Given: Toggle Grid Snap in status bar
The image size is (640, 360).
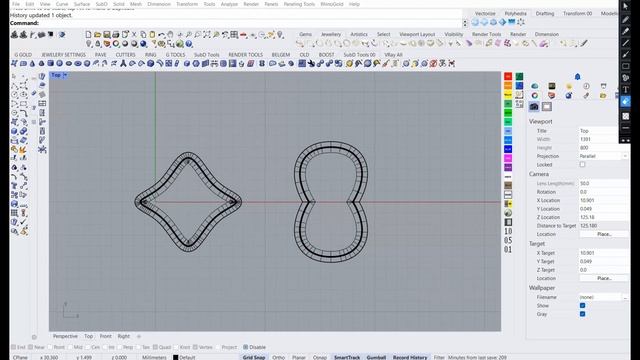Looking at the screenshot, I should coord(254,357).
